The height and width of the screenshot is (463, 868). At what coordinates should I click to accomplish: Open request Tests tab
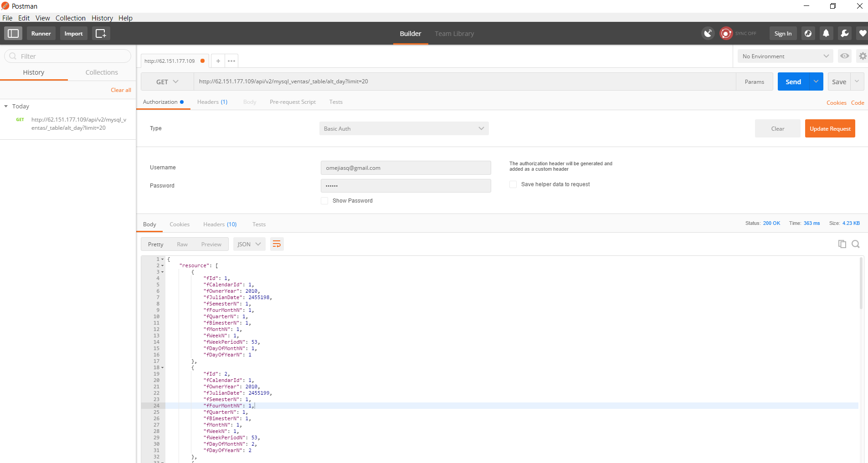tap(336, 102)
